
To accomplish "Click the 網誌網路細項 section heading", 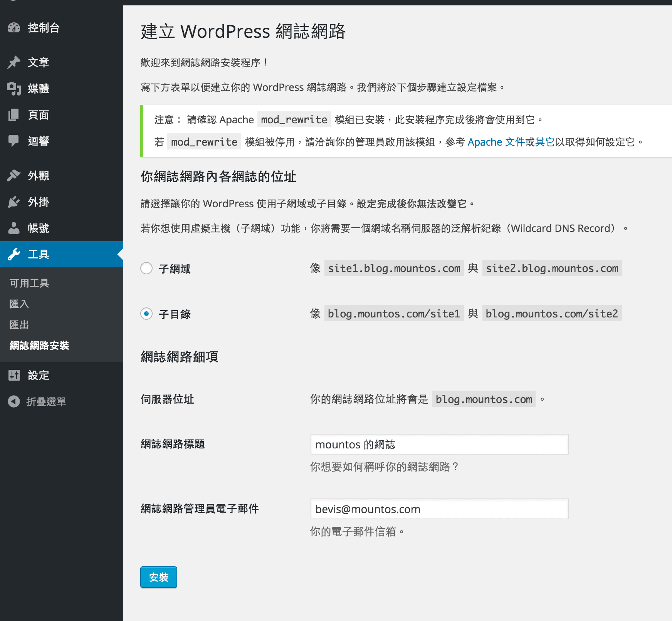I will (x=180, y=357).
